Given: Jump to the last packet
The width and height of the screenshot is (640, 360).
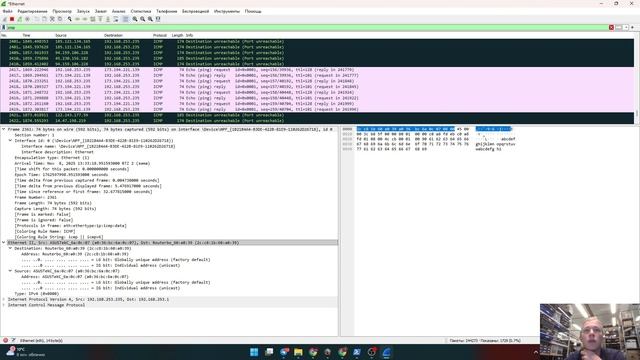Looking at the screenshot, I should point(108,19).
